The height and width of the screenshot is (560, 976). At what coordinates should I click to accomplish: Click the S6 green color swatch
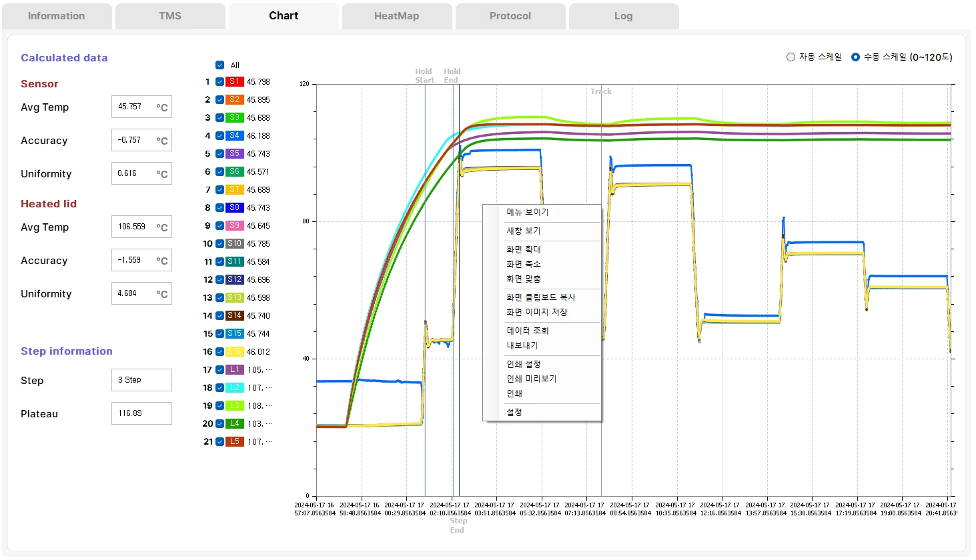pos(235,172)
